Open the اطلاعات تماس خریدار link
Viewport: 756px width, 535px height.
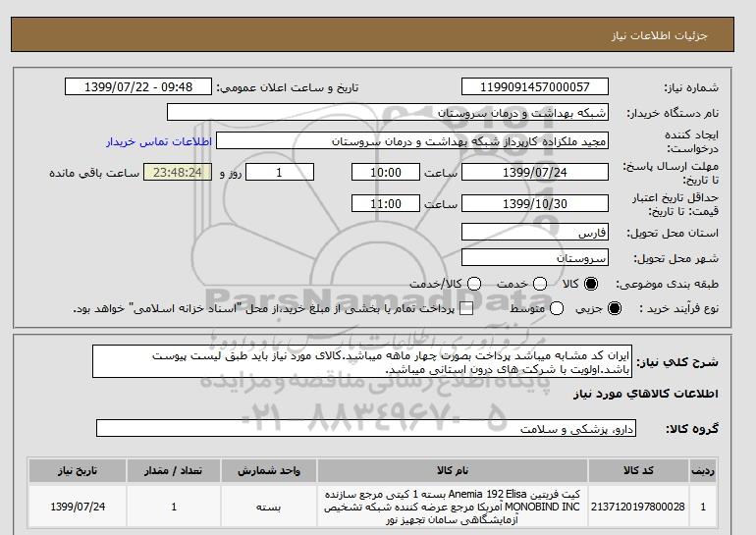159,141
